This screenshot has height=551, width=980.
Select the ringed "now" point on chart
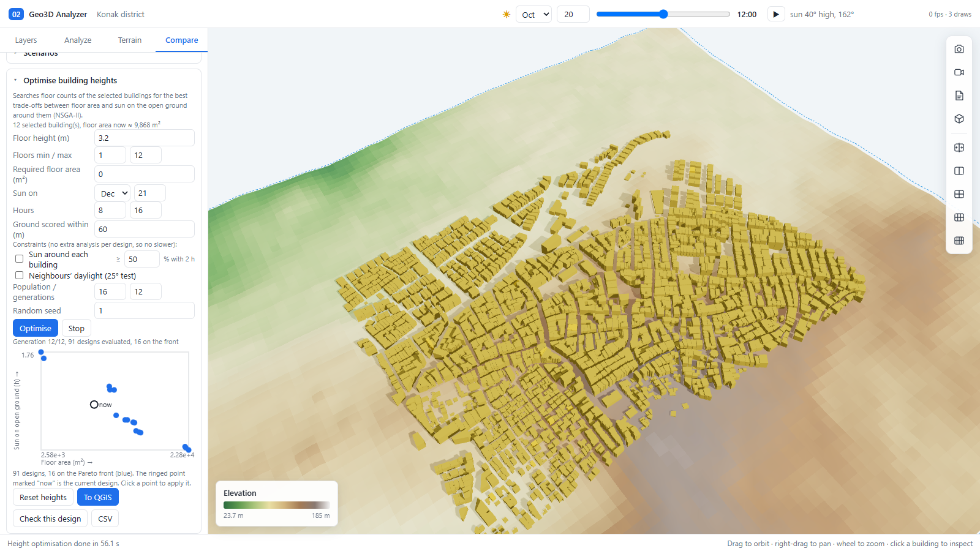tap(94, 405)
